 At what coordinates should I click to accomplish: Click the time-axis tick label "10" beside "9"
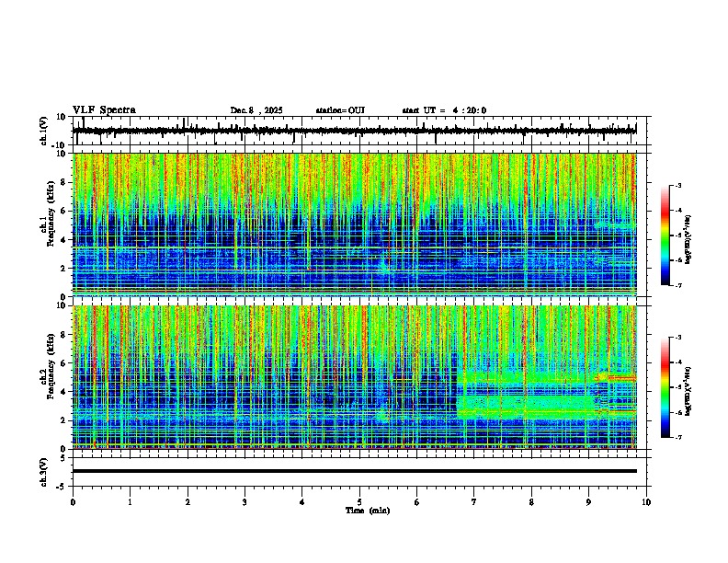pyautogui.click(x=646, y=502)
